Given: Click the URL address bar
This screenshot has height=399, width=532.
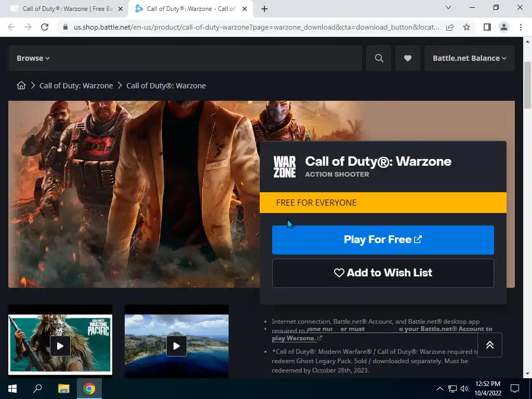Looking at the screenshot, I should click(256, 27).
